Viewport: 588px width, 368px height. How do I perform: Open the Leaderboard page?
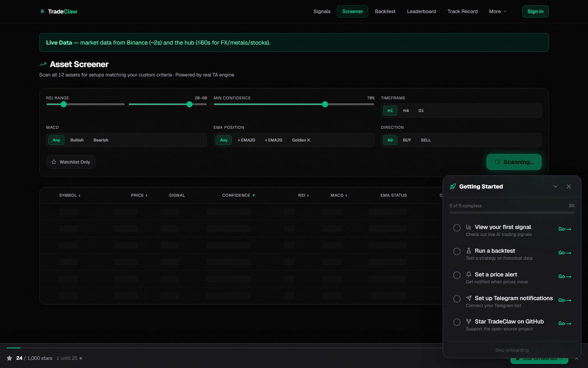pos(421,11)
